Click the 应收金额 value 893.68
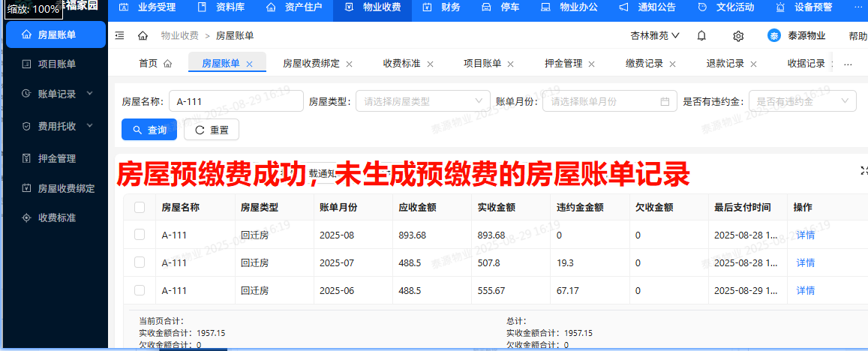The image size is (868, 351). point(413,235)
